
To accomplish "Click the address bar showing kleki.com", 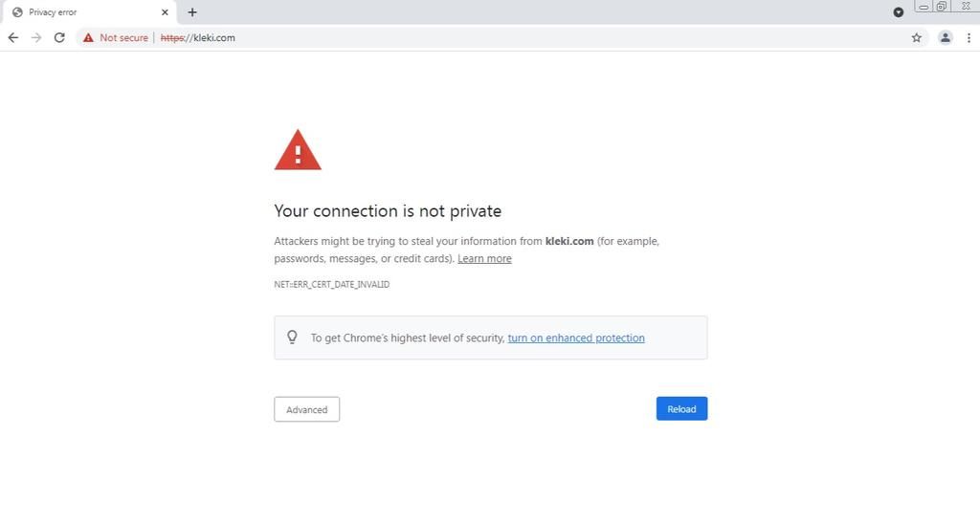I will (479, 37).
